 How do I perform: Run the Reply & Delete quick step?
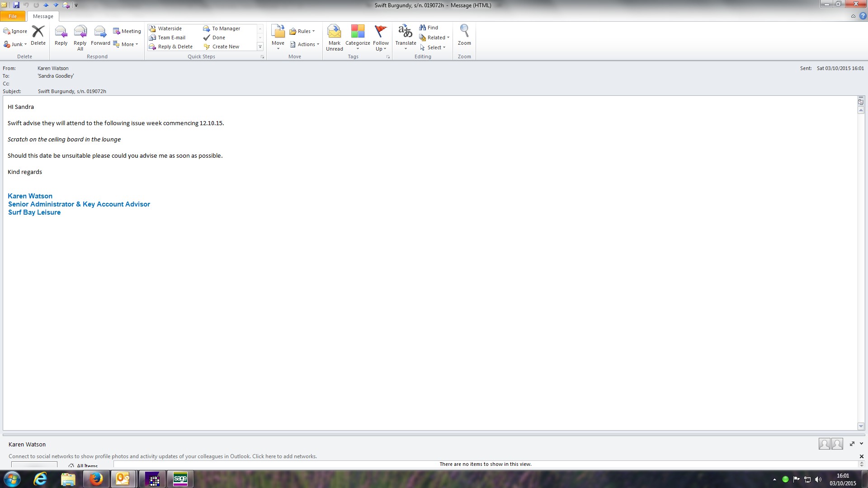point(175,47)
